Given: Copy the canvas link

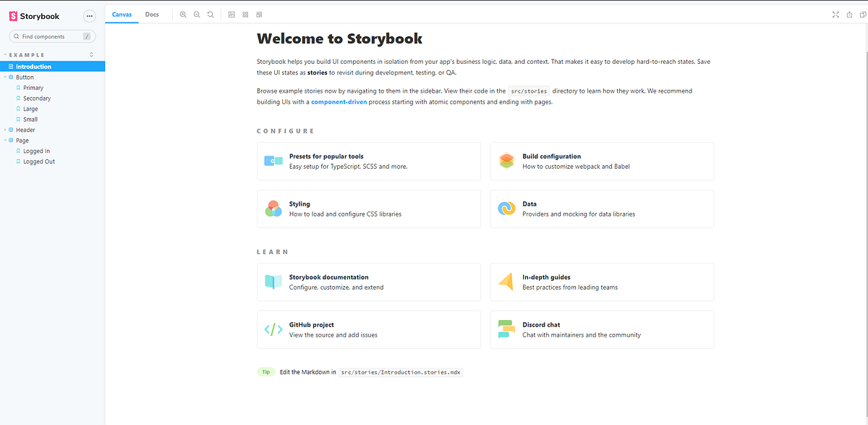Looking at the screenshot, I should 862,14.
